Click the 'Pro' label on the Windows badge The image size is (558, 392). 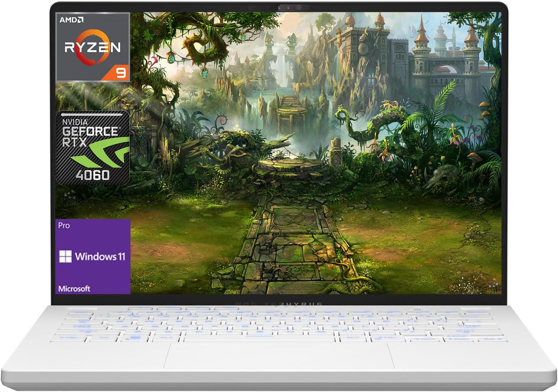pyautogui.click(x=64, y=226)
